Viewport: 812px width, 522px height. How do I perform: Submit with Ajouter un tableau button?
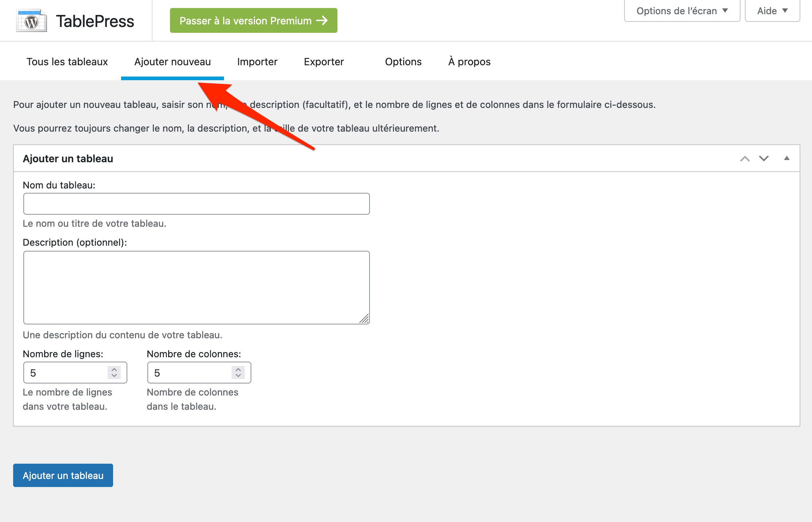pyautogui.click(x=63, y=475)
